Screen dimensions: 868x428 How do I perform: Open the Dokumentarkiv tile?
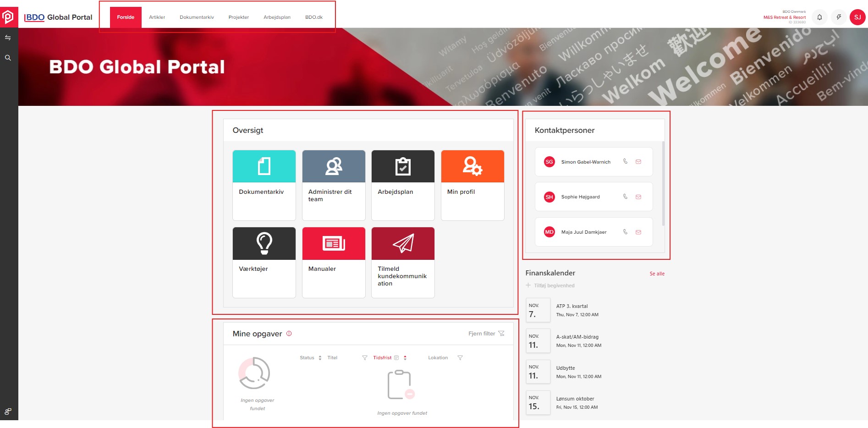pos(264,185)
